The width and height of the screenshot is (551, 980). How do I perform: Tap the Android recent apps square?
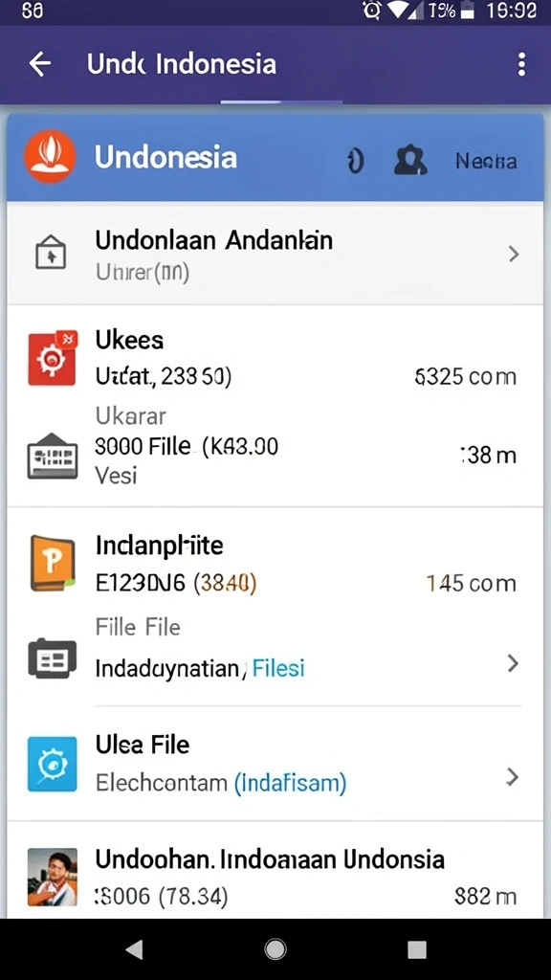[417, 949]
